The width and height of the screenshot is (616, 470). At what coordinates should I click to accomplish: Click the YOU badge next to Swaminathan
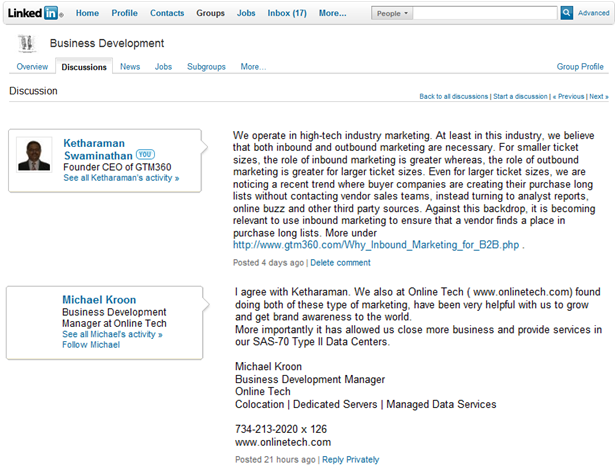pyautogui.click(x=145, y=154)
